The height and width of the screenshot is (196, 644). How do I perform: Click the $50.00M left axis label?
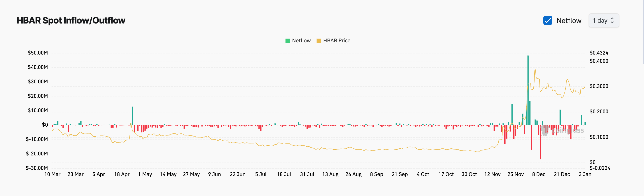tap(38, 53)
